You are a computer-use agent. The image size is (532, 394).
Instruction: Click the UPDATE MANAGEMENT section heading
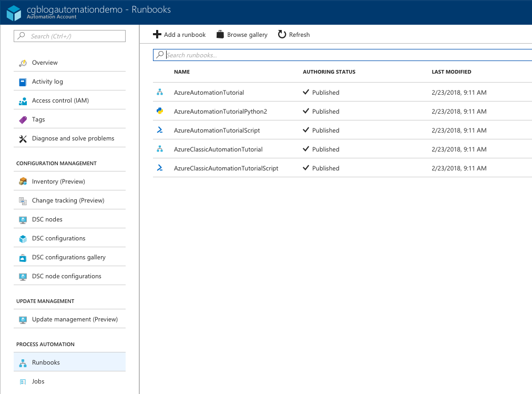(45, 301)
